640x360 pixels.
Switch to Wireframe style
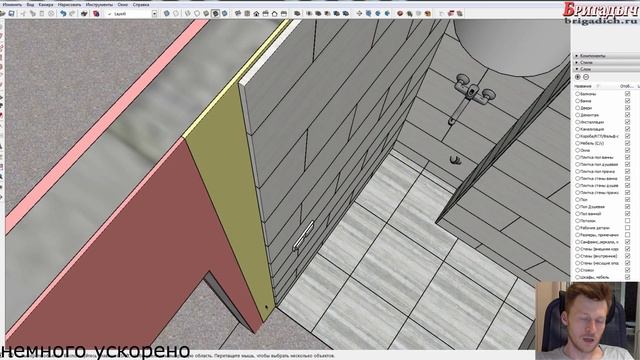click(187, 13)
